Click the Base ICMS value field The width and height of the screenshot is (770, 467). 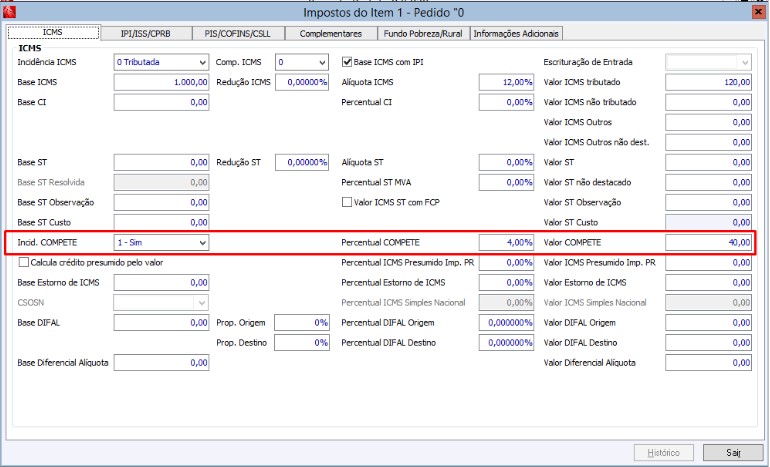[x=161, y=82]
